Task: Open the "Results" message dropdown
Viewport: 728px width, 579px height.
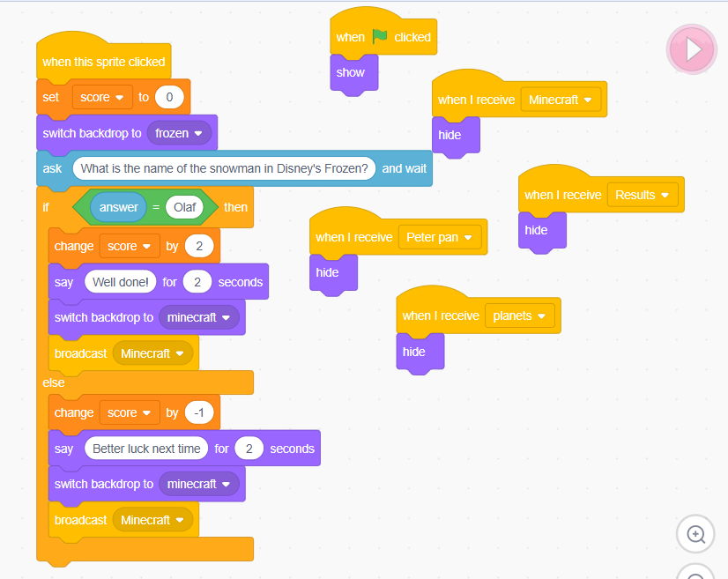Action: (643, 195)
